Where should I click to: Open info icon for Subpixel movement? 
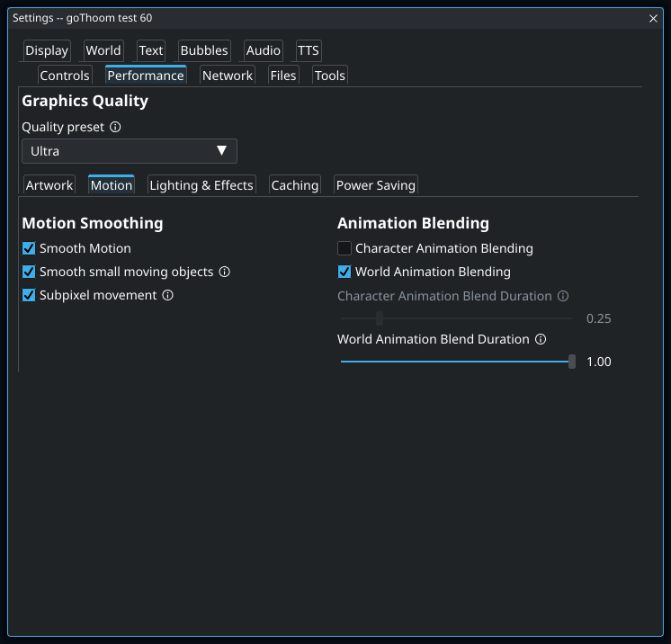click(167, 295)
